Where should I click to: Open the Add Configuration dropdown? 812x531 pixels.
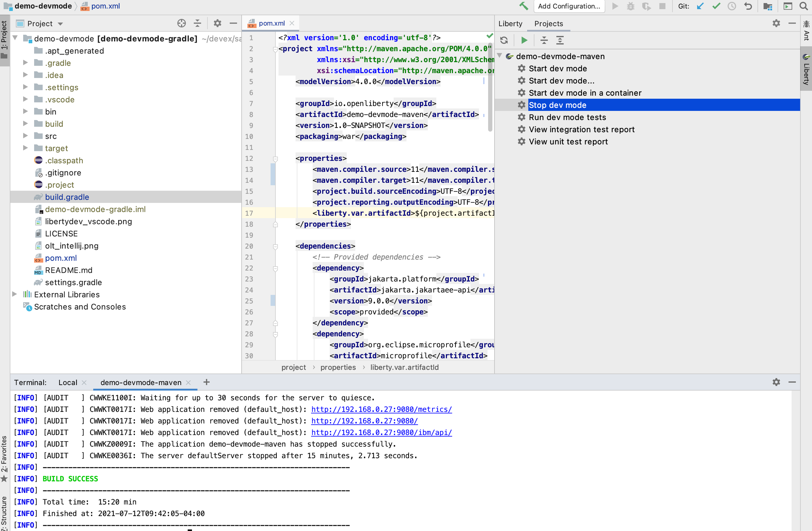click(569, 6)
